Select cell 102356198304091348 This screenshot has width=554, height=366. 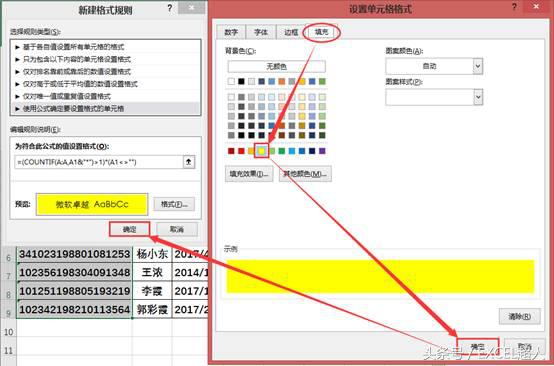pos(75,272)
